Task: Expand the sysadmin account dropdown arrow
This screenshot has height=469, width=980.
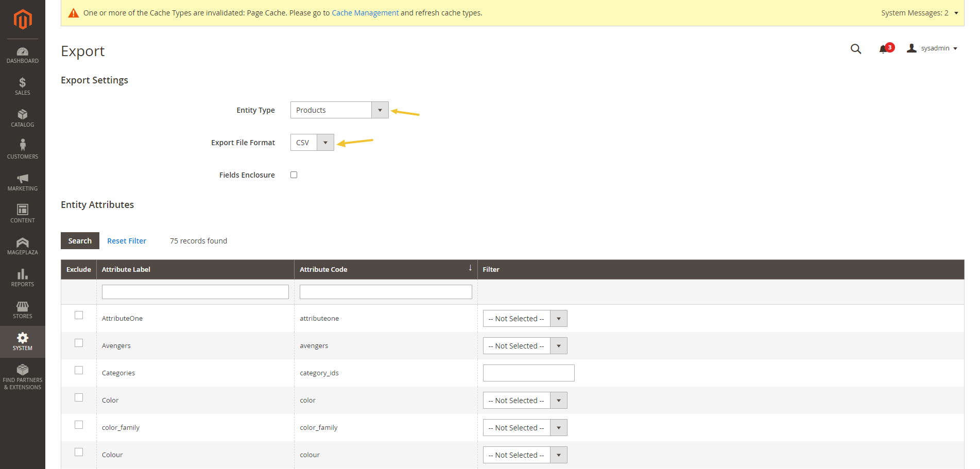Action: coord(955,48)
